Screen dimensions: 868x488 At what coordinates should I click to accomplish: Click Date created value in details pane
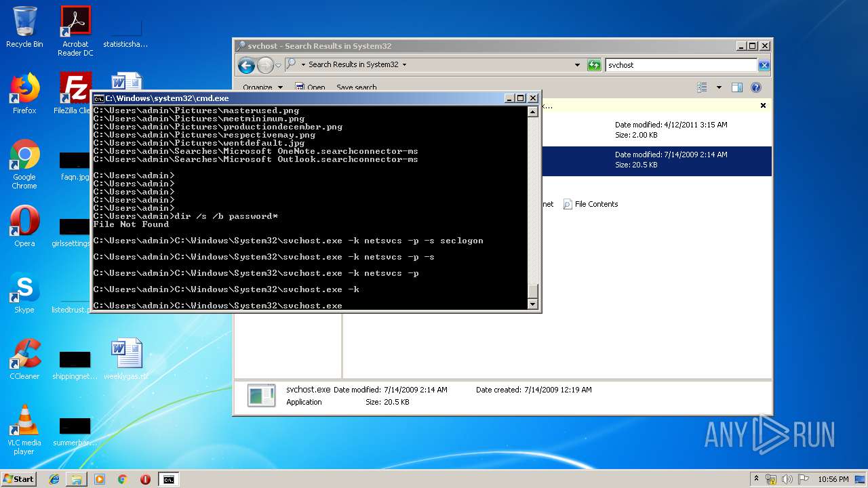point(558,390)
